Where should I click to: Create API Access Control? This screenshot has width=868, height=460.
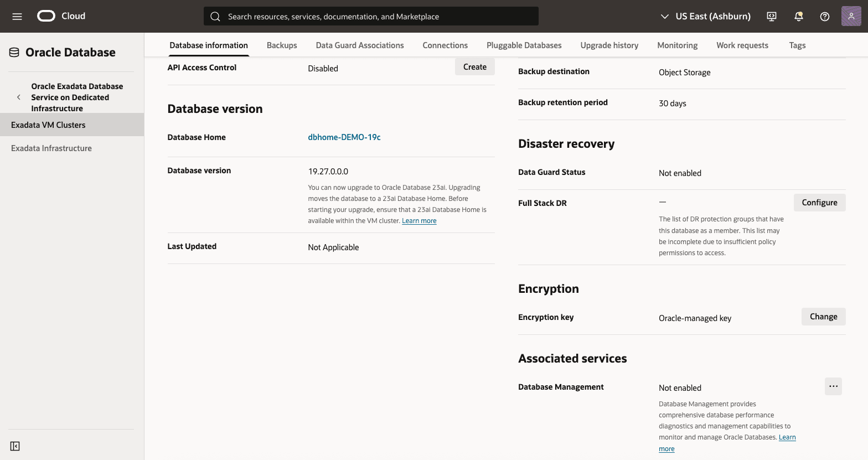(475, 67)
